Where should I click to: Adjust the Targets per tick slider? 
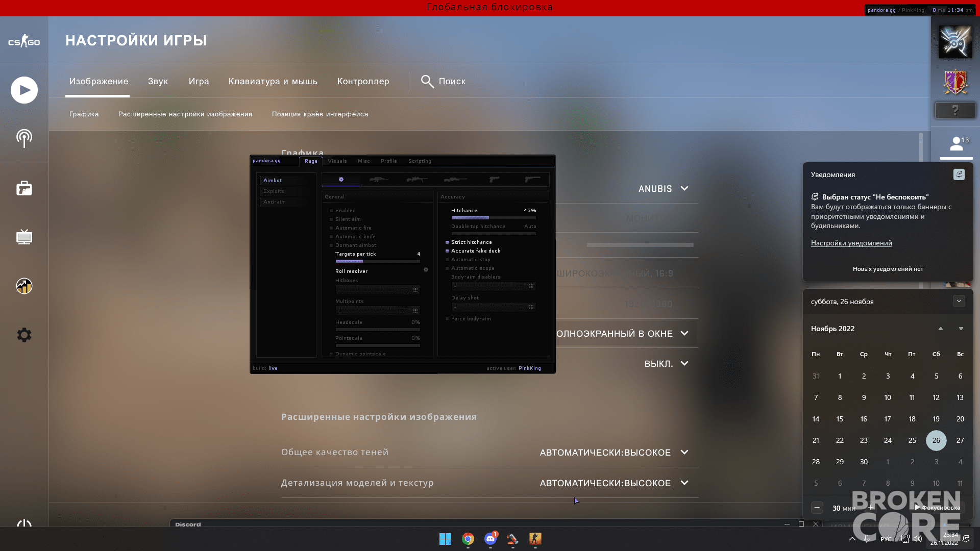point(378,261)
